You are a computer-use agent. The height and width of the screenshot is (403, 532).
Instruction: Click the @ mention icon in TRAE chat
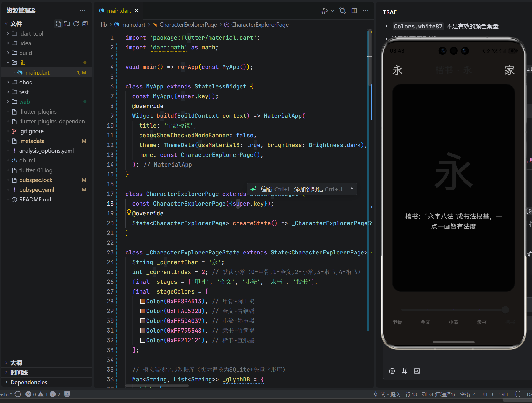(x=392, y=371)
